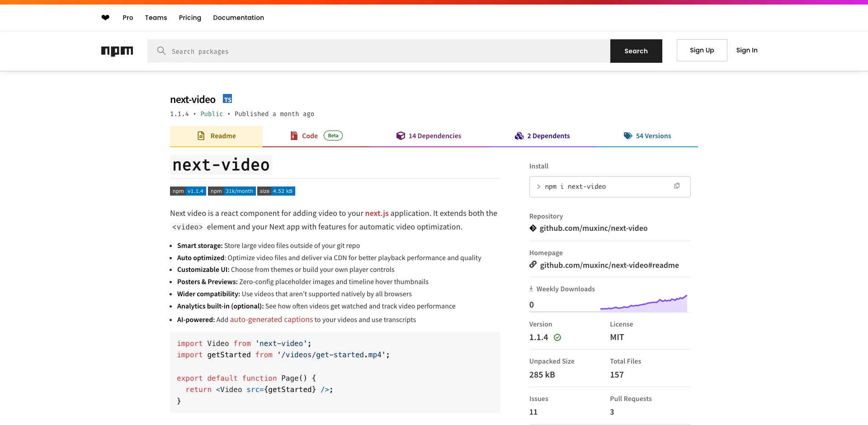
Task: Switch to the Readme tab
Action: pos(216,136)
